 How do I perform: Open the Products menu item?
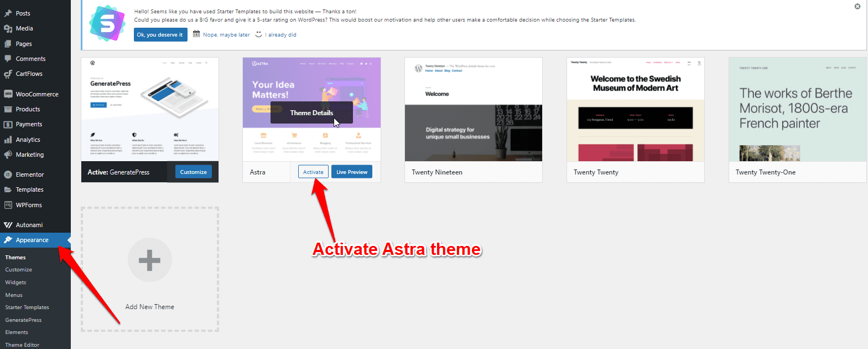[28, 109]
